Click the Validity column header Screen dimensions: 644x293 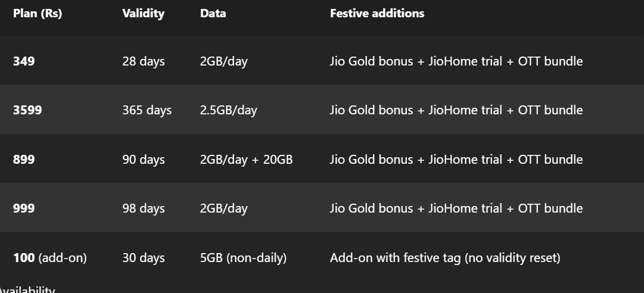(143, 14)
